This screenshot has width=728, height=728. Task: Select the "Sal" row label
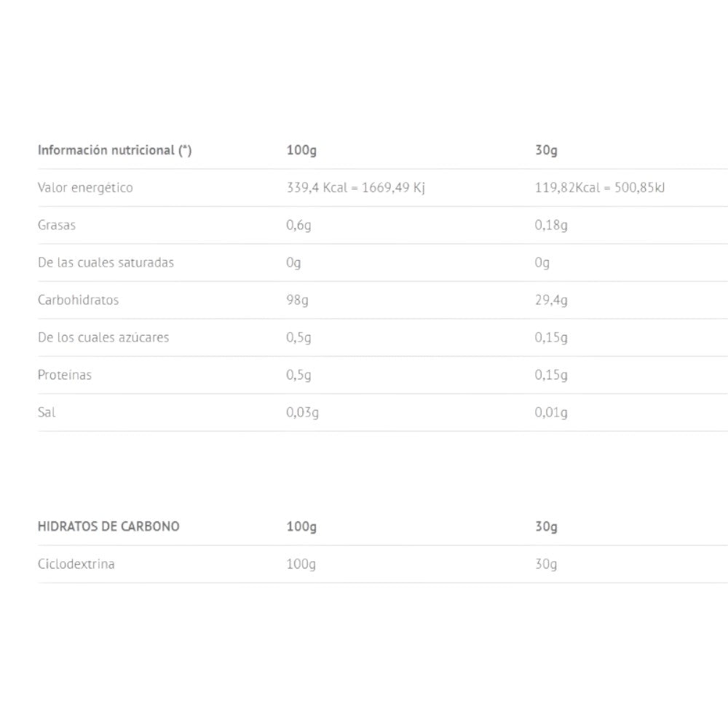coord(47,413)
